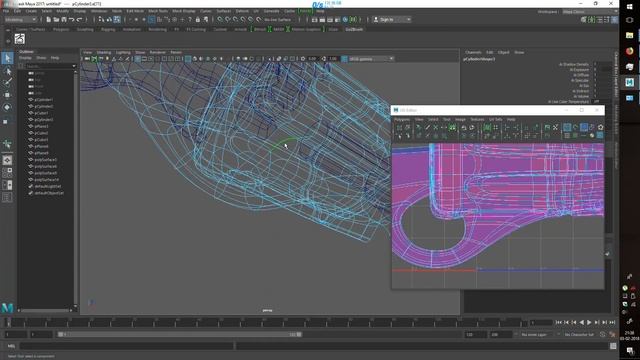Screen dimensions: 640x360
Task: Open the Mesh Tools menu
Action: [x=158, y=11]
